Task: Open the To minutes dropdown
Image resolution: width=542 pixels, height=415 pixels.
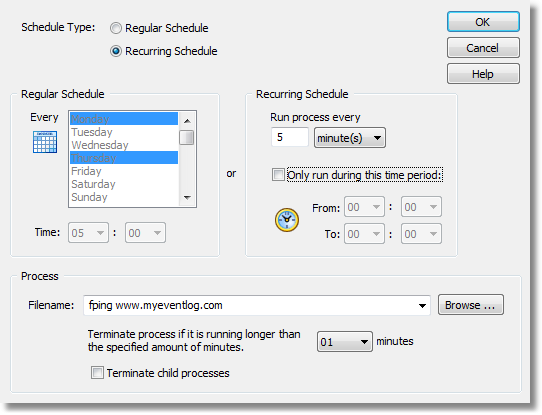Action: (x=421, y=234)
